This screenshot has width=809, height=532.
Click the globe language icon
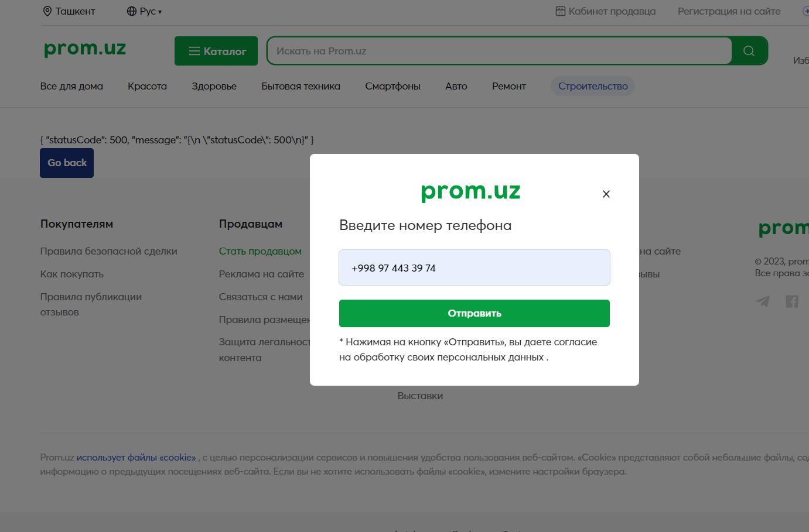pos(132,11)
